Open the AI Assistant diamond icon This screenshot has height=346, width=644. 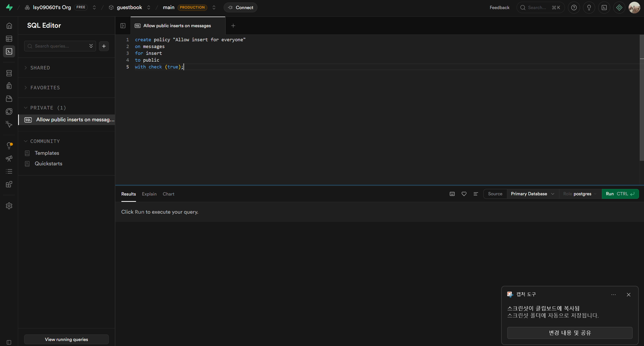619,8
